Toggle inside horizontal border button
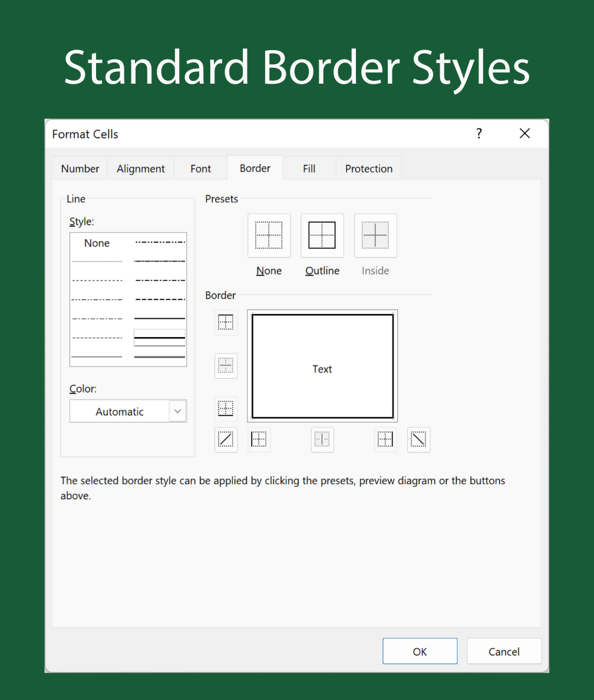 [x=226, y=366]
